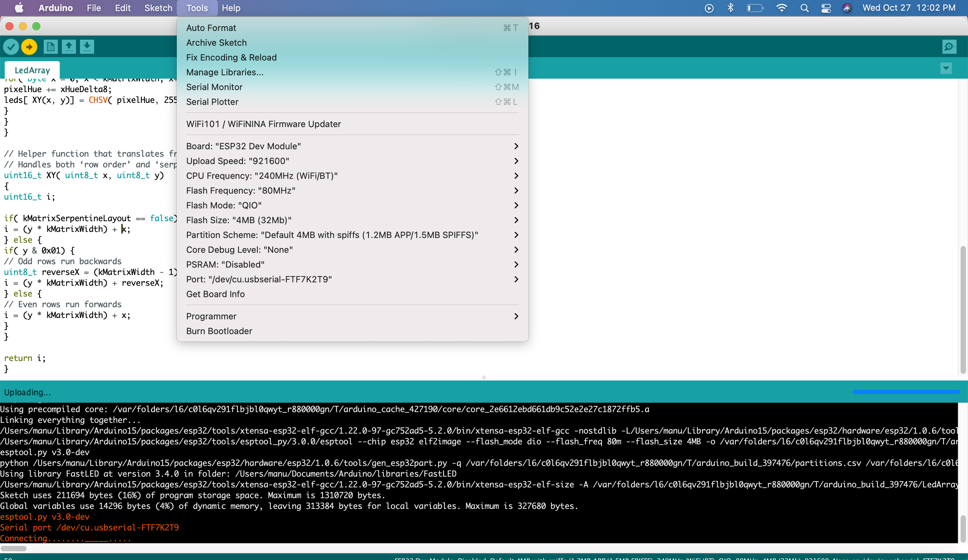Image resolution: width=968 pixels, height=560 pixels.
Task: Open Spotlight search icon
Action: click(x=804, y=8)
